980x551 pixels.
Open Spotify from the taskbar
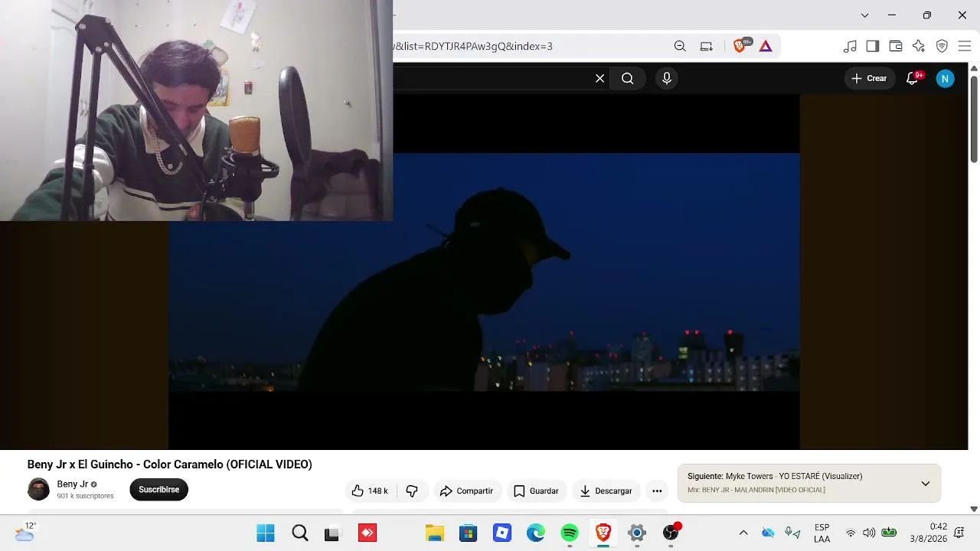570,533
